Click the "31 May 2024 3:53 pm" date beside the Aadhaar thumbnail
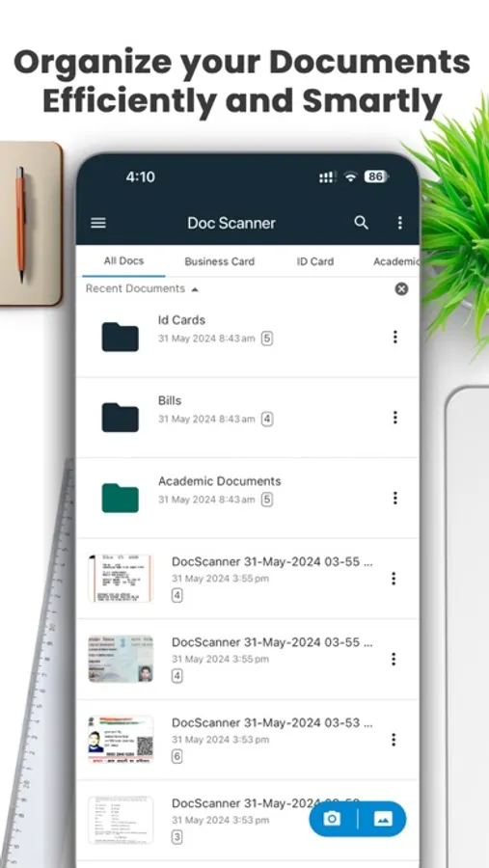The height and width of the screenshot is (868, 489). pos(220,740)
